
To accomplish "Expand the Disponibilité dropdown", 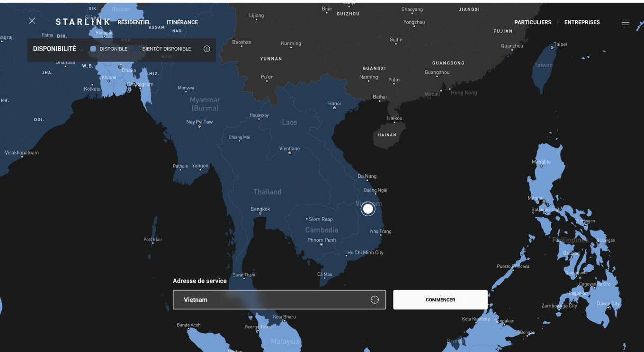I will coord(54,49).
